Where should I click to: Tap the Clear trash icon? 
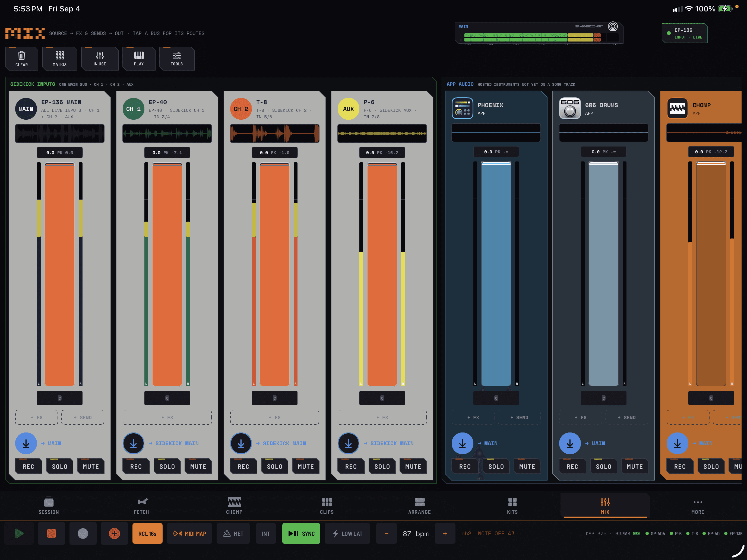tap(22, 59)
